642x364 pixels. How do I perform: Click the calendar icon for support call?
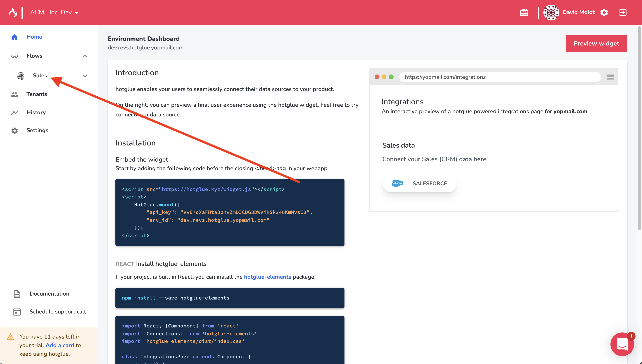pos(17,312)
